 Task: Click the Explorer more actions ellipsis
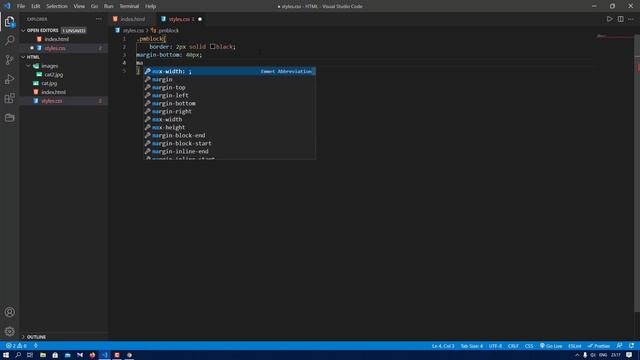click(99, 19)
